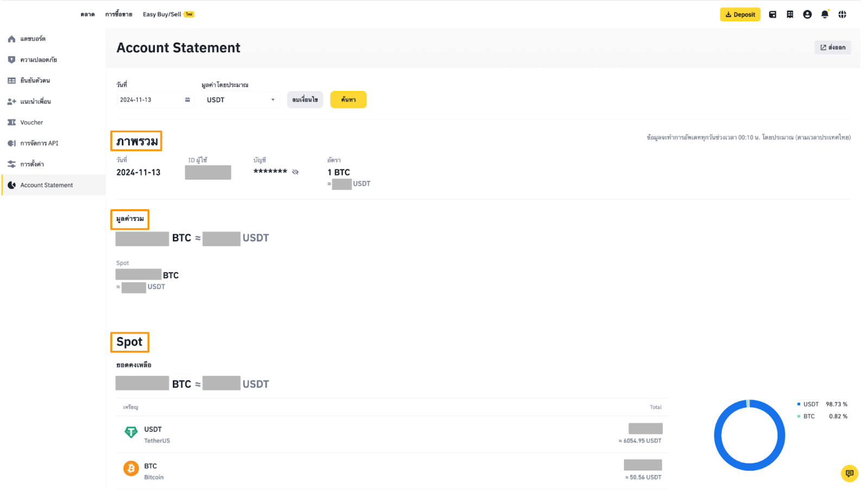Screen dimensions: 868x490
Task: Click the Voucher ticket icon in sidebar
Action: [x=11, y=122]
